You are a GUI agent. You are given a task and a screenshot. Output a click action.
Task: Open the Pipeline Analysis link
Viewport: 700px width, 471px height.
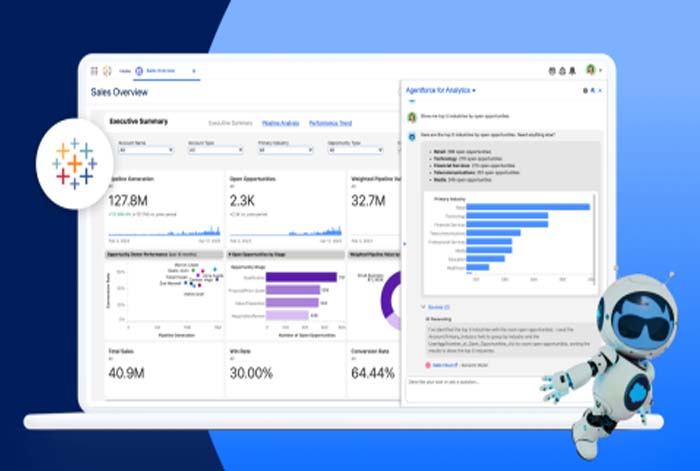click(x=280, y=123)
